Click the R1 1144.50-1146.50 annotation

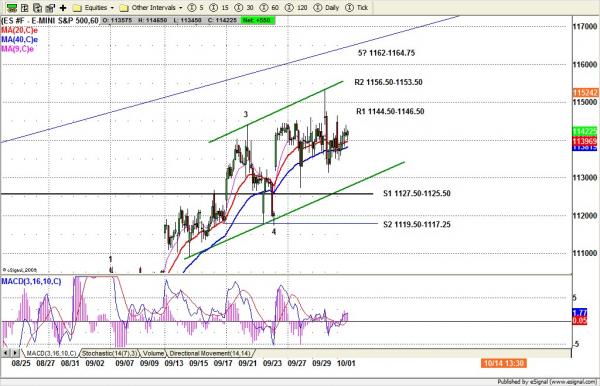pyautogui.click(x=390, y=112)
